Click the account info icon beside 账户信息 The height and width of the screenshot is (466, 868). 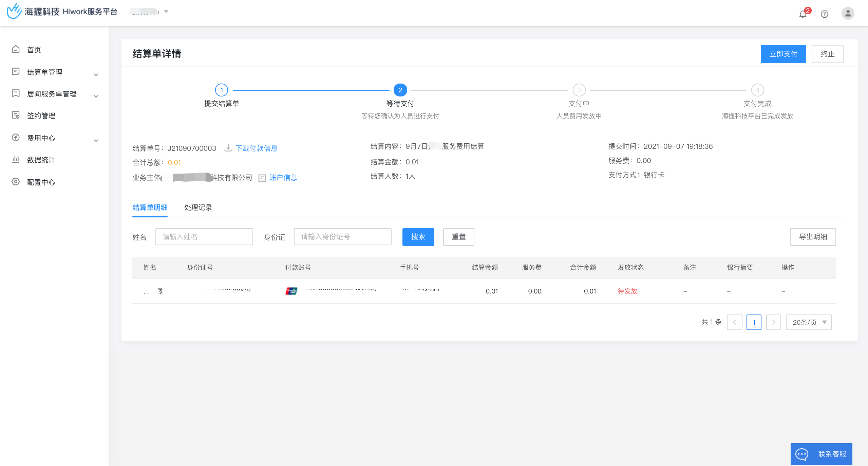click(262, 178)
